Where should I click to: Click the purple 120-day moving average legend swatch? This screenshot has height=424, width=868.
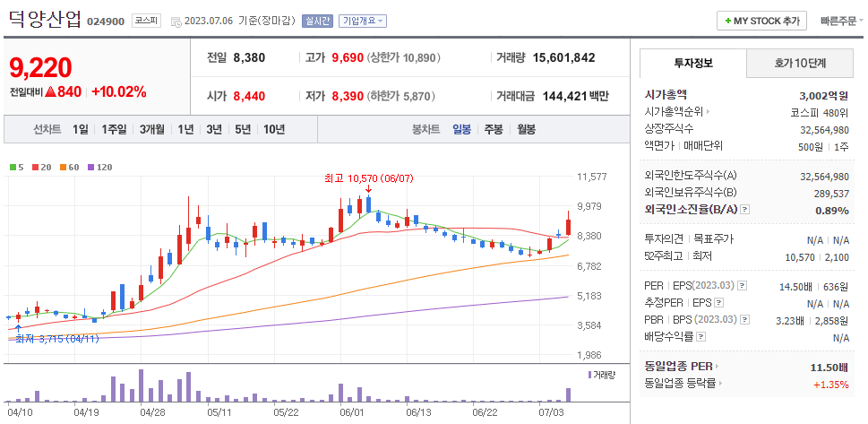pyautogui.click(x=90, y=167)
